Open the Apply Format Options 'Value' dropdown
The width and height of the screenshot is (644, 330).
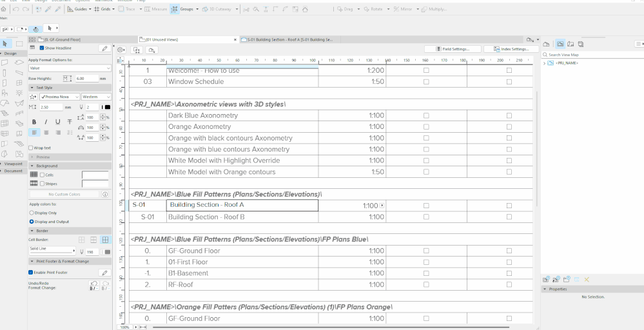tap(70, 68)
